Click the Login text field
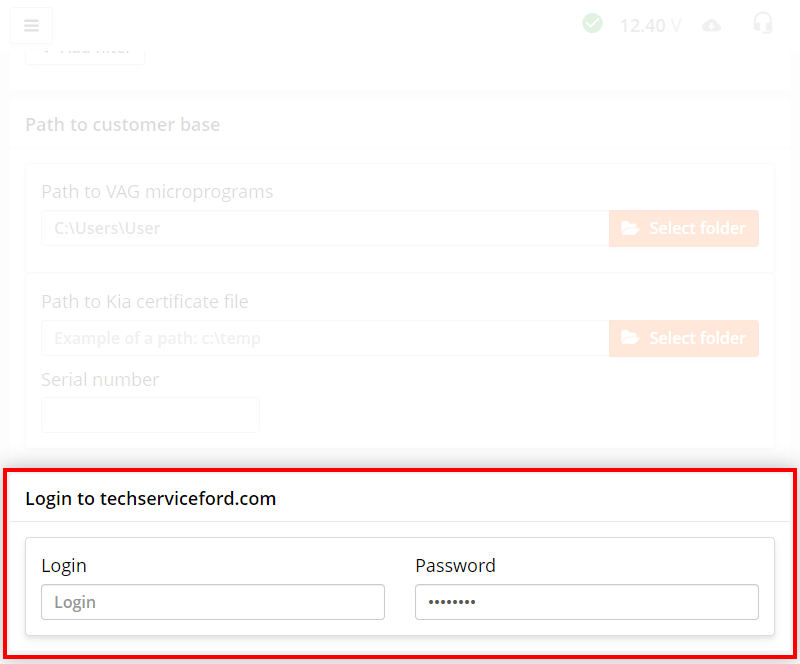 [x=212, y=602]
